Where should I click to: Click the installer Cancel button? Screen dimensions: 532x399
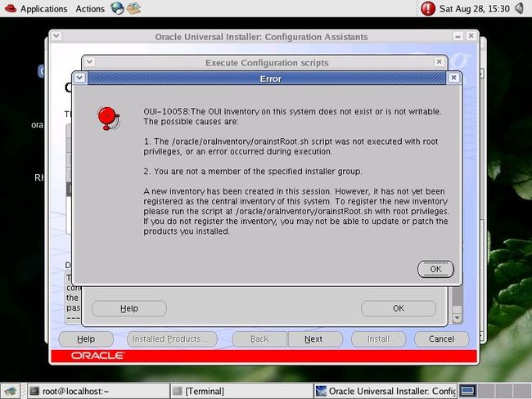[441, 339]
